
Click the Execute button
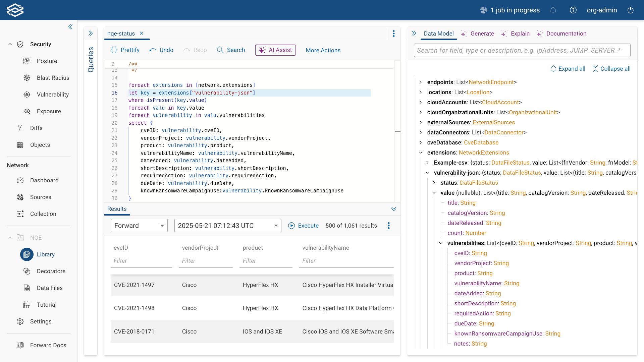(303, 226)
